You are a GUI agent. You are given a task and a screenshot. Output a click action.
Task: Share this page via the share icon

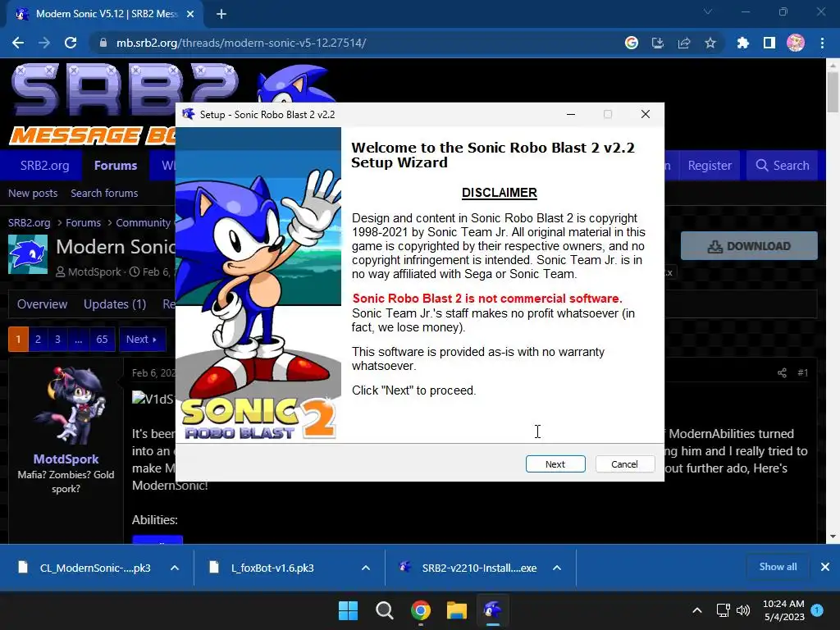point(684,43)
